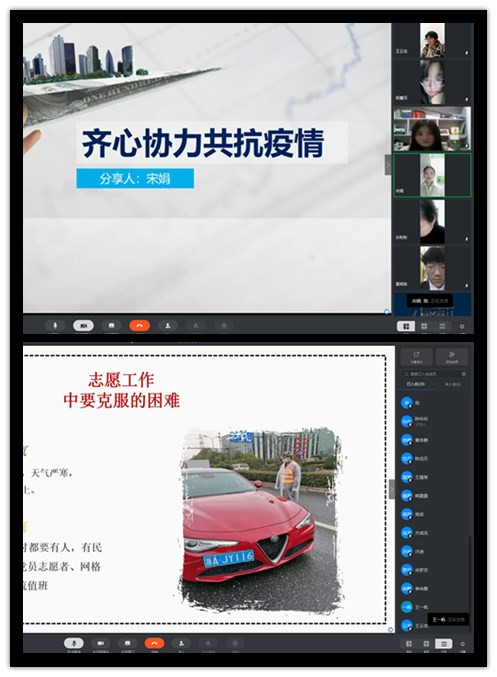Screen dimensions: 497x677
Task: Click the camera icon in lower meeting toolbar
Action: [x=100, y=643]
